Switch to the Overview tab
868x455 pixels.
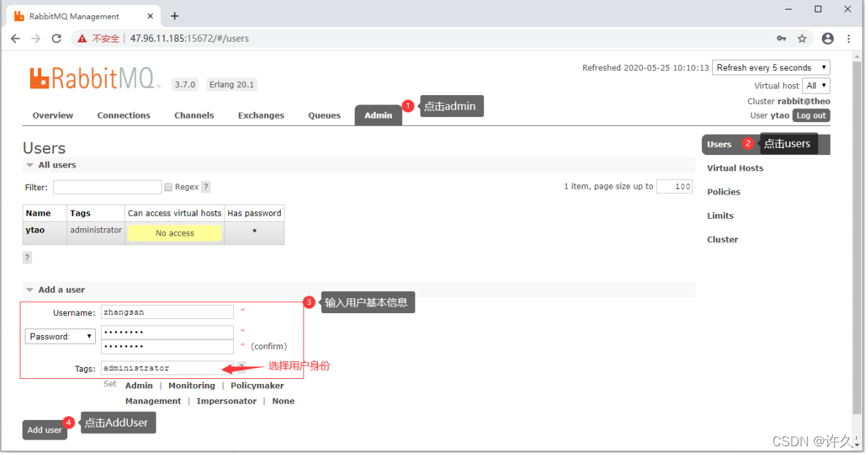53,116
